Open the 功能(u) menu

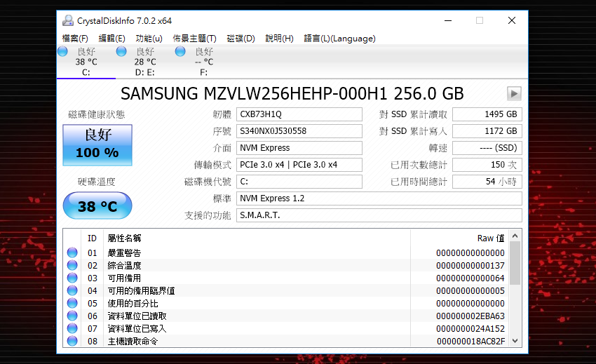[149, 39]
